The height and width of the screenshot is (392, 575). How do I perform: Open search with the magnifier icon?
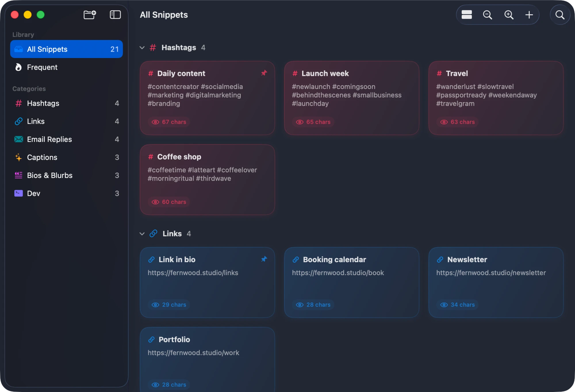coord(560,15)
